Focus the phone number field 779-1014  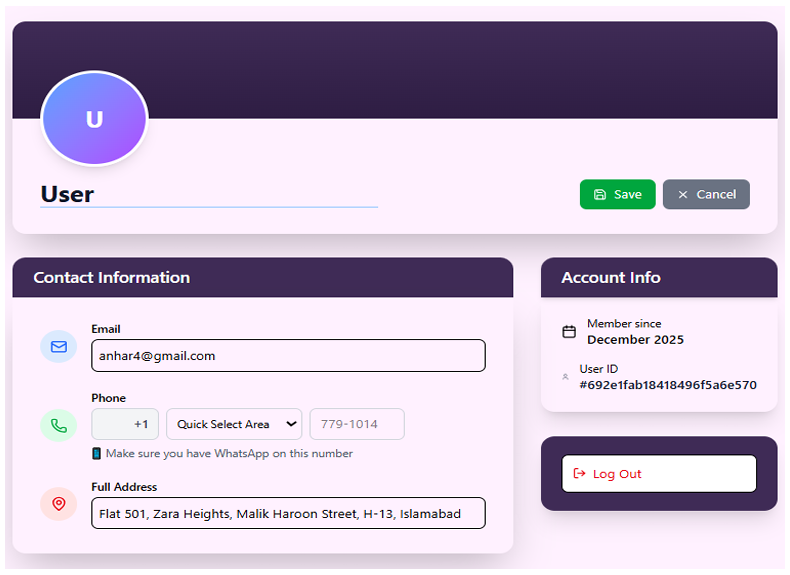(x=357, y=424)
